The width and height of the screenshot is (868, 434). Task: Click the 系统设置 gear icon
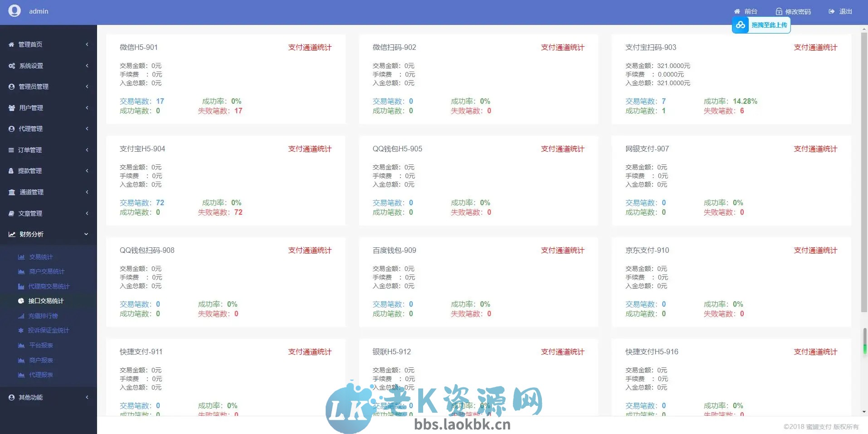click(x=11, y=66)
